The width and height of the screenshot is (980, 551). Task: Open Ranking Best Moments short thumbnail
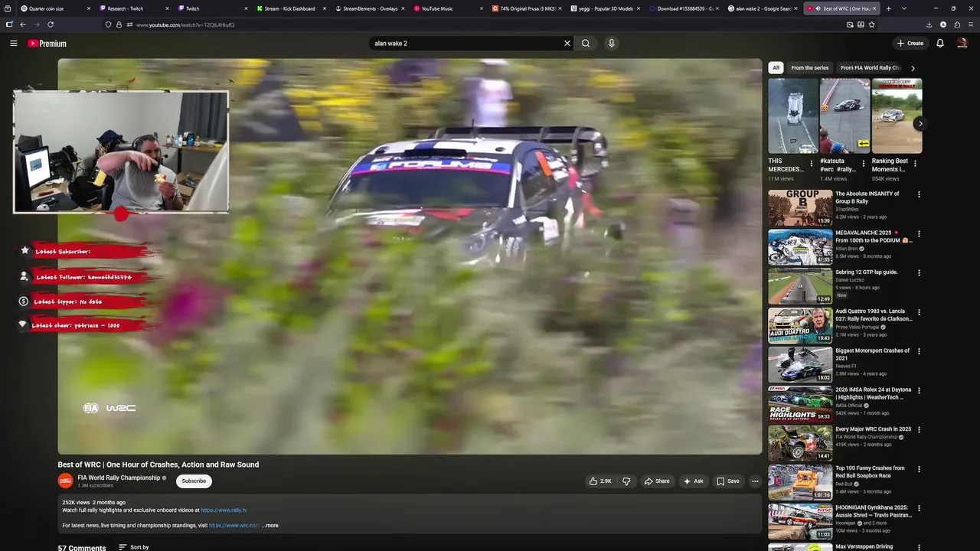[897, 116]
